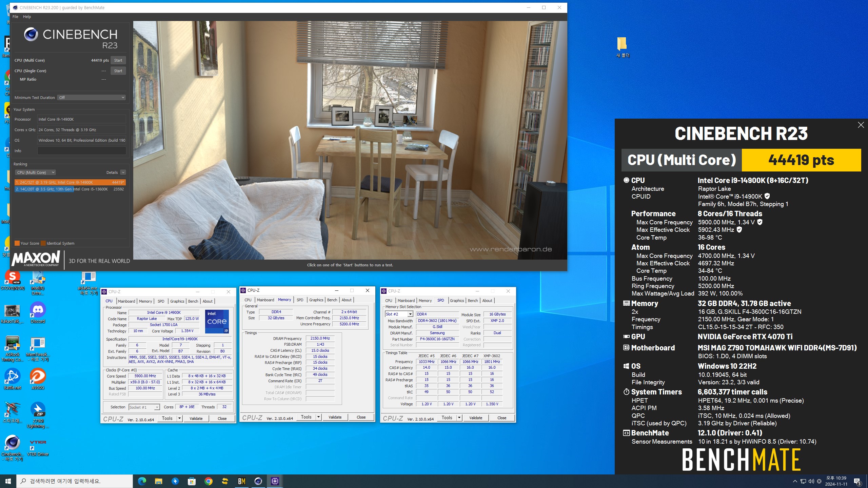Start the CPU (Single Core) test

click(x=118, y=71)
